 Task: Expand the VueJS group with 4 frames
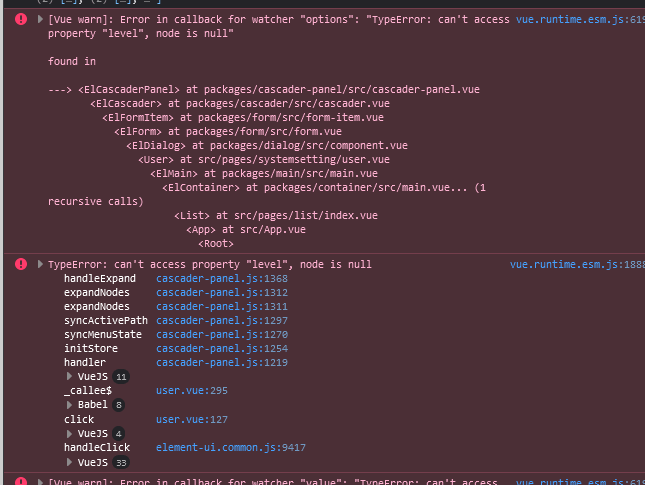tap(69, 433)
